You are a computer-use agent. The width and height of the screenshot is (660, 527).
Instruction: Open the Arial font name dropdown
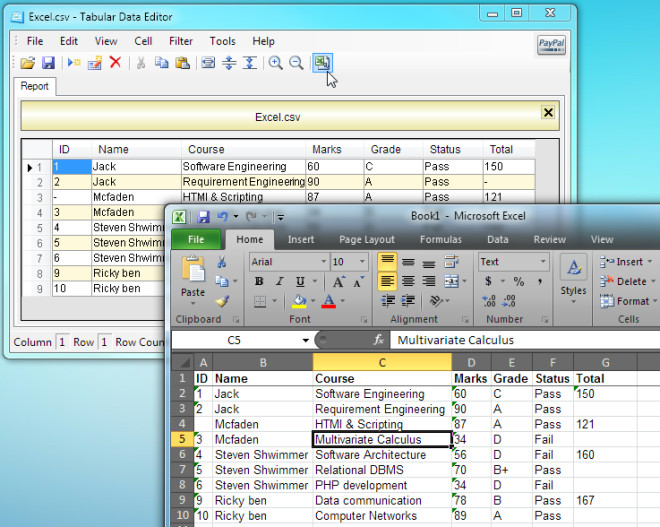point(323,262)
